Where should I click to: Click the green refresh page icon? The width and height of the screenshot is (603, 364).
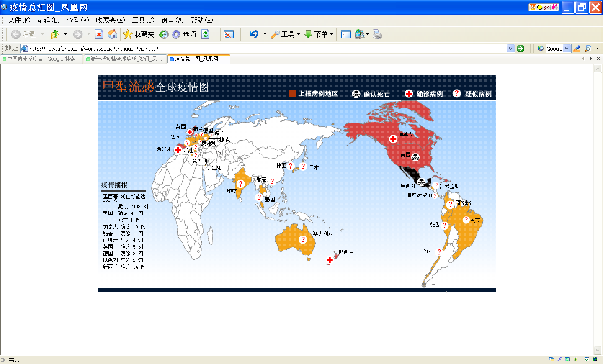click(x=205, y=34)
